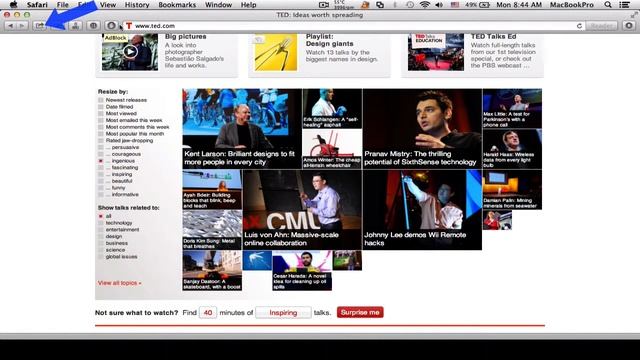Screen dimensions: 640x360
Task: Go back with the Safari back arrow
Action: 11,26
